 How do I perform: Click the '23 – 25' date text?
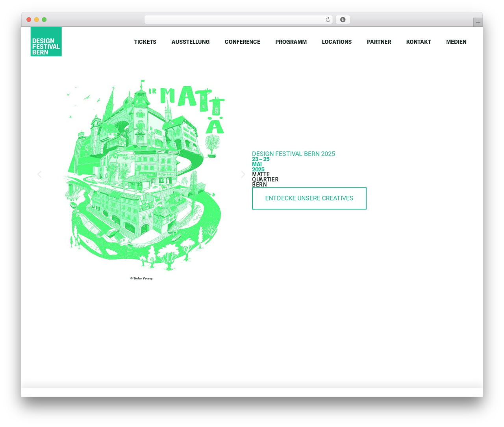click(261, 159)
